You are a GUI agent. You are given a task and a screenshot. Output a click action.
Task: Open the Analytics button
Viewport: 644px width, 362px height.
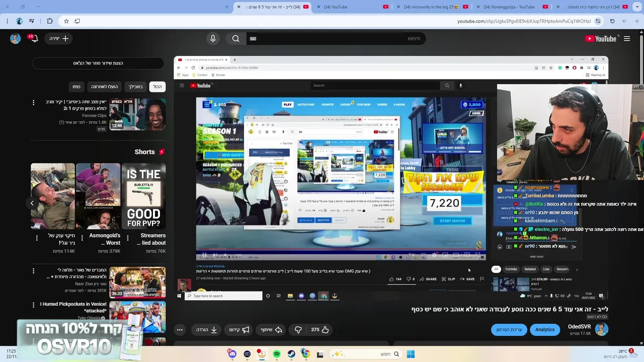coord(545,330)
